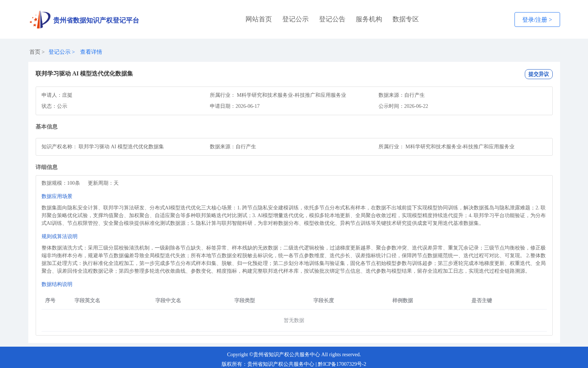
Task: Click the paragraph describing 整体数据清洗方式
Action: point(294,259)
